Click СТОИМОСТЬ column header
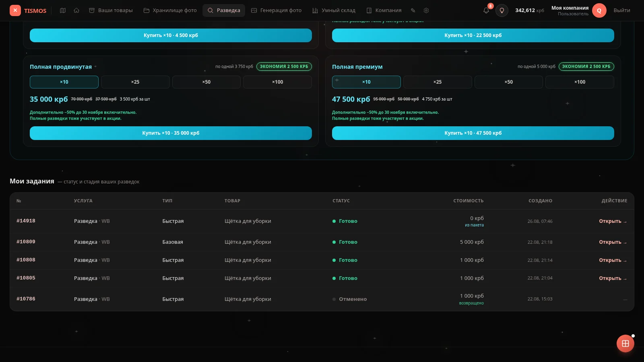Image resolution: width=644 pixels, height=362 pixels. tap(469, 201)
